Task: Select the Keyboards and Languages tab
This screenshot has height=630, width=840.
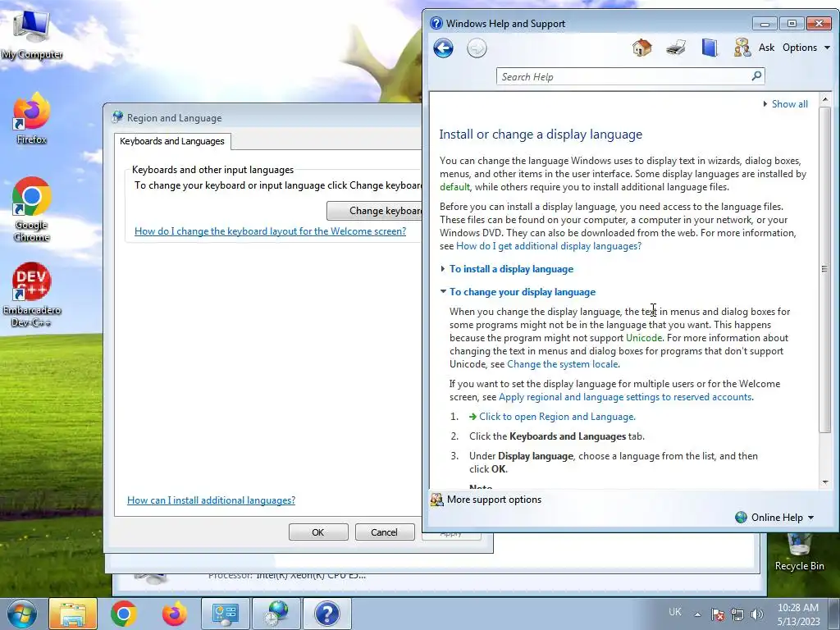Action: (x=172, y=141)
